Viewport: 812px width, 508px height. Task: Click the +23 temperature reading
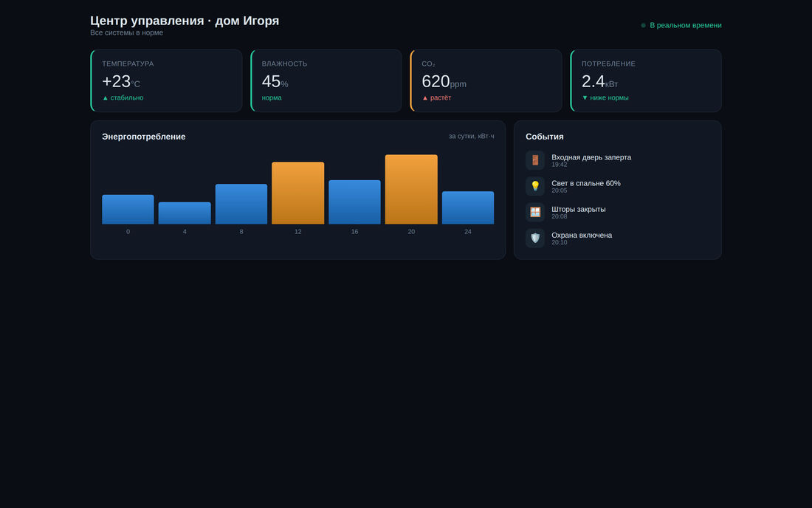point(116,81)
